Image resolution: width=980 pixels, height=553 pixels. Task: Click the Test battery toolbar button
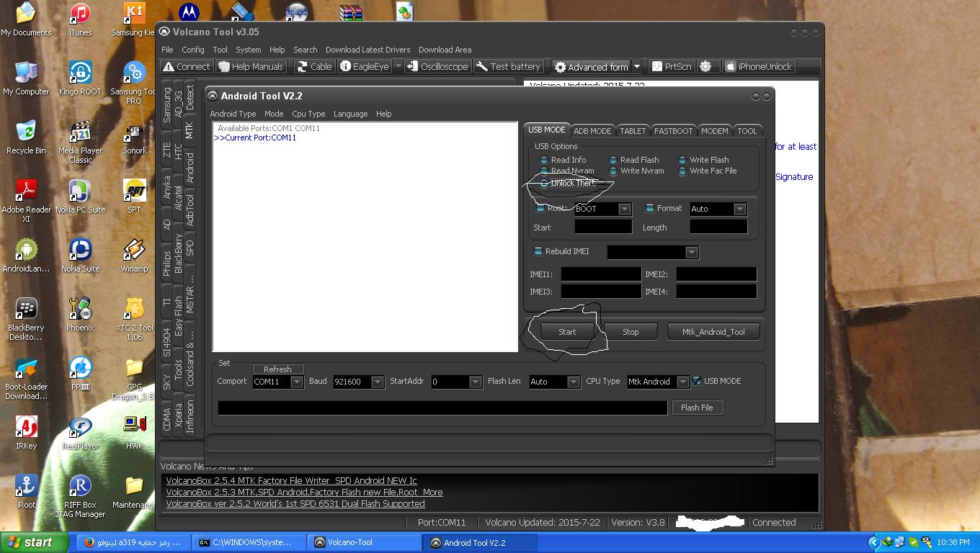coord(508,66)
